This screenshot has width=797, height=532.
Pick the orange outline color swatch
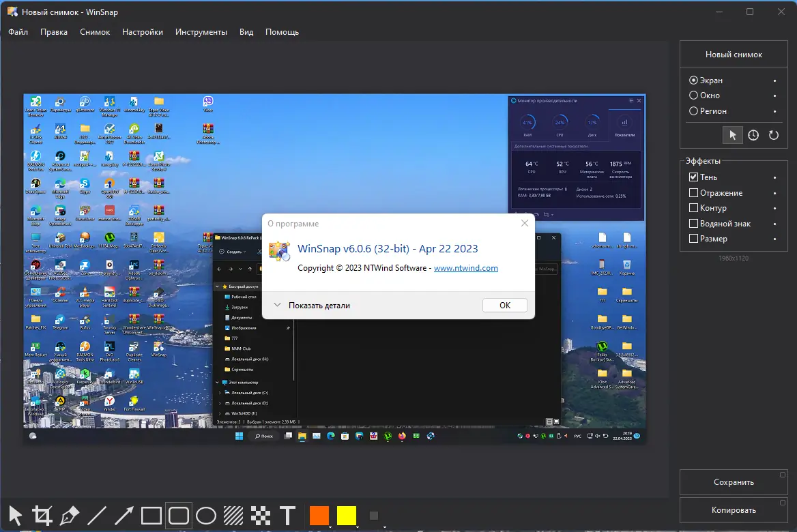tap(319, 515)
